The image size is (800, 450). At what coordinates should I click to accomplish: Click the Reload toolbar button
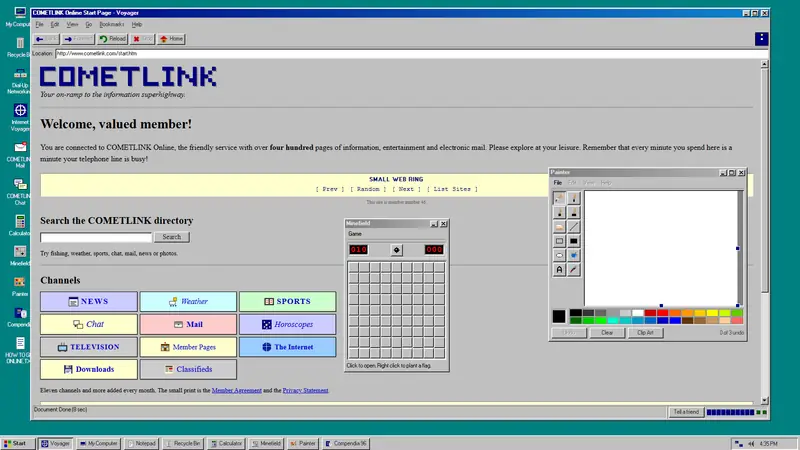[x=112, y=39]
